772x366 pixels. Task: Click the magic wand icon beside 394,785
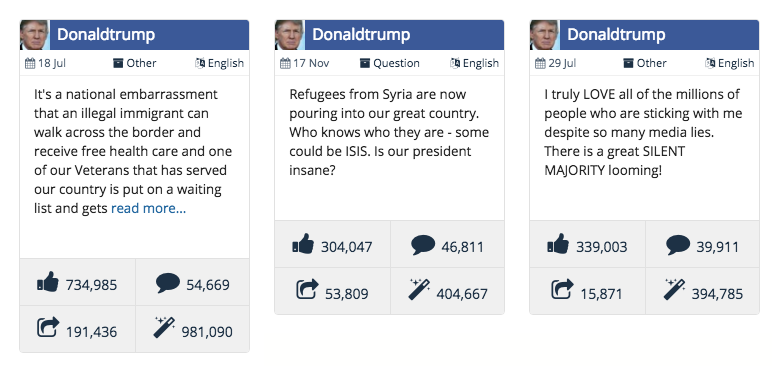point(674,289)
